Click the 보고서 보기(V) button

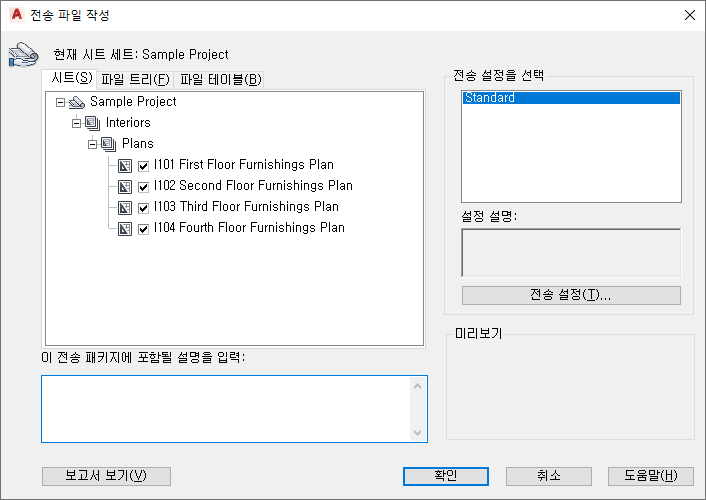pyautogui.click(x=106, y=476)
